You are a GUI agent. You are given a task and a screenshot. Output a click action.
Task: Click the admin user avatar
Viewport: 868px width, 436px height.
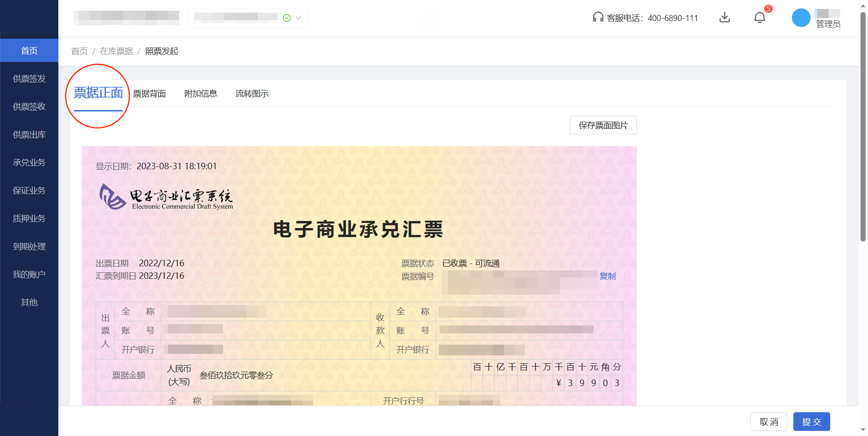pyautogui.click(x=801, y=18)
